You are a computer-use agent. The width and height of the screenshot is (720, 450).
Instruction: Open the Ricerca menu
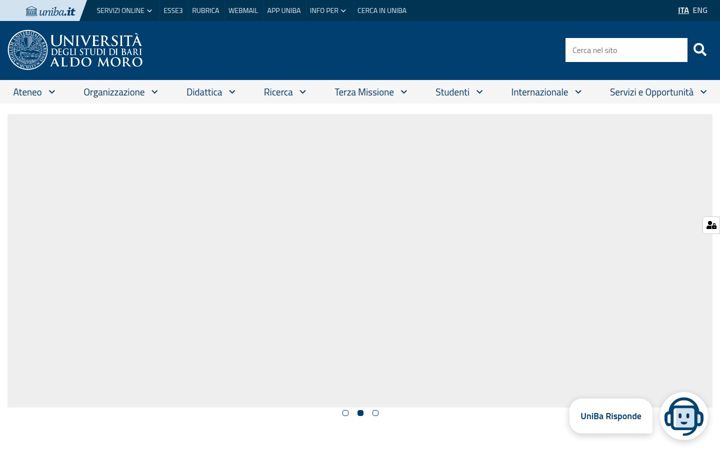click(278, 92)
